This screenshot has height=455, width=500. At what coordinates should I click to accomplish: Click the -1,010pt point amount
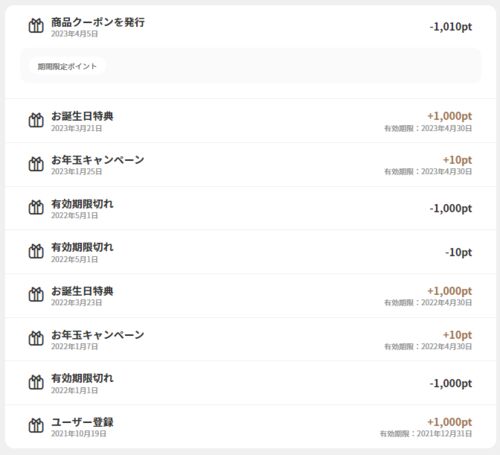tap(451, 26)
